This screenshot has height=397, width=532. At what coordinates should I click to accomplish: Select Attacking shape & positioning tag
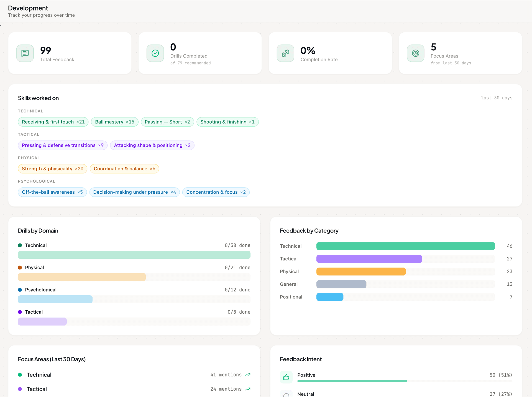pyautogui.click(x=152, y=145)
